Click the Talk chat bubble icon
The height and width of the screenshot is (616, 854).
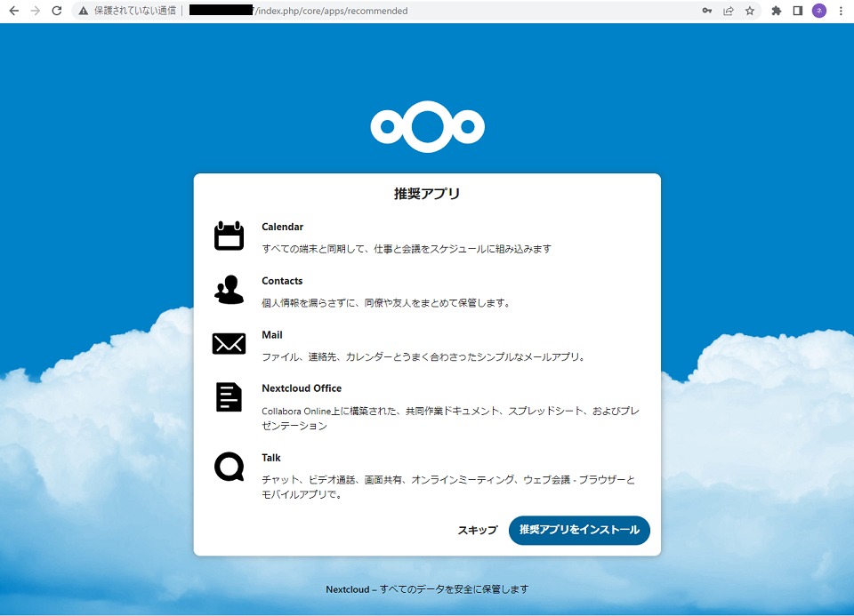tap(229, 467)
